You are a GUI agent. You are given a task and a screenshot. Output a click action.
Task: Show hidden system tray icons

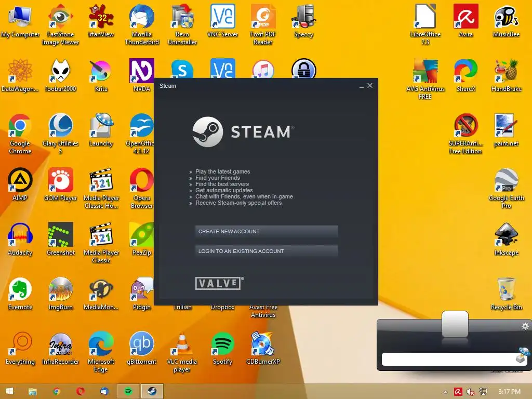coord(445,392)
